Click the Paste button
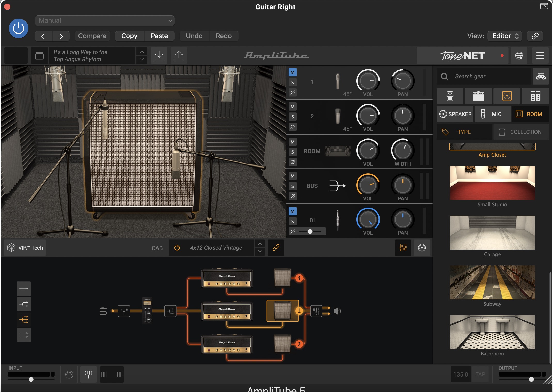553x392 pixels. tap(159, 36)
